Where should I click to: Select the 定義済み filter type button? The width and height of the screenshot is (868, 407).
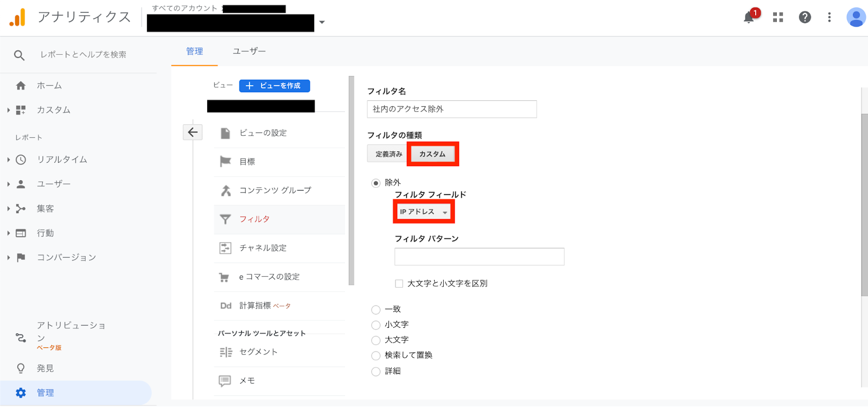pos(388,154)
